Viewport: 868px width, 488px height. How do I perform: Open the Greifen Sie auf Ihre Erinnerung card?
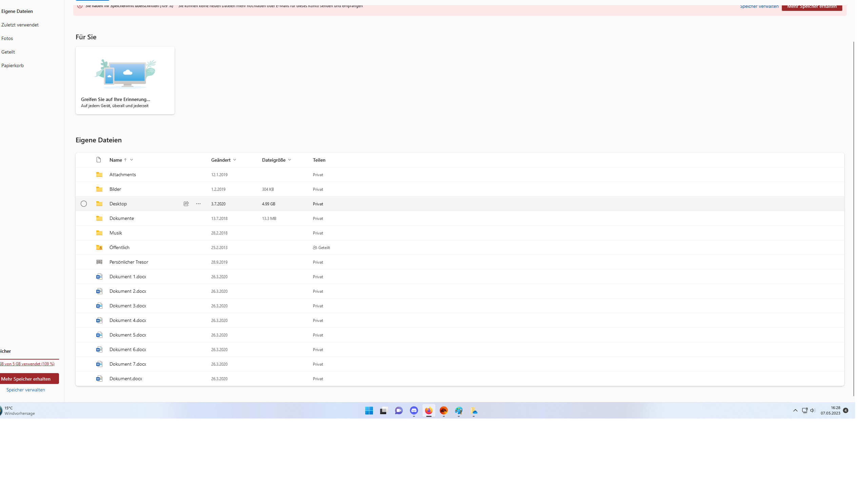125,80
